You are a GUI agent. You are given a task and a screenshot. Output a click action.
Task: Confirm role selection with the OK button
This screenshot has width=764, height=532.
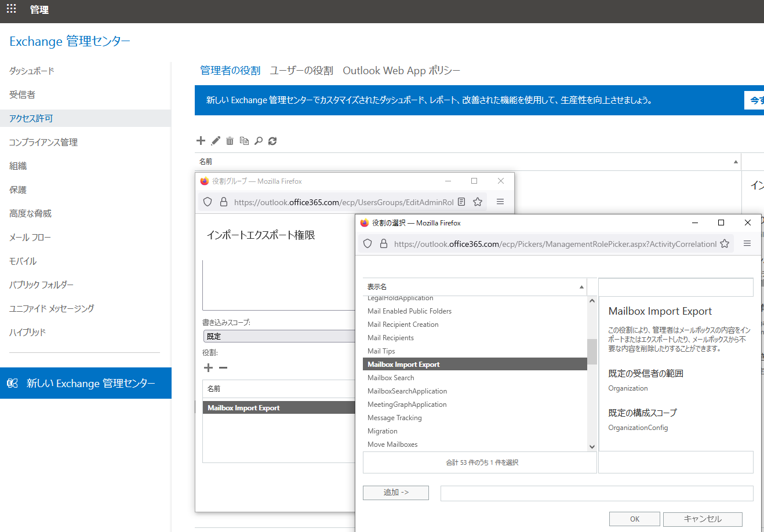click(634, 519)
